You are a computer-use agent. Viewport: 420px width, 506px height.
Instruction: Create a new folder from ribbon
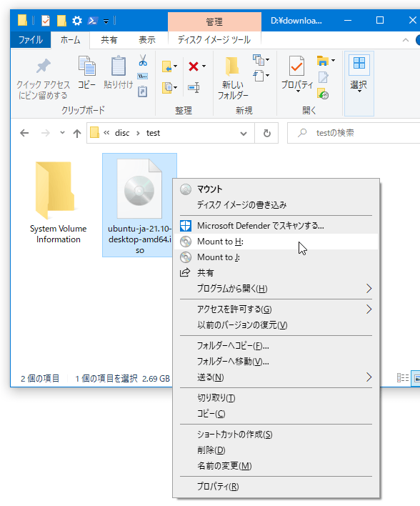(x=233, y=78)
